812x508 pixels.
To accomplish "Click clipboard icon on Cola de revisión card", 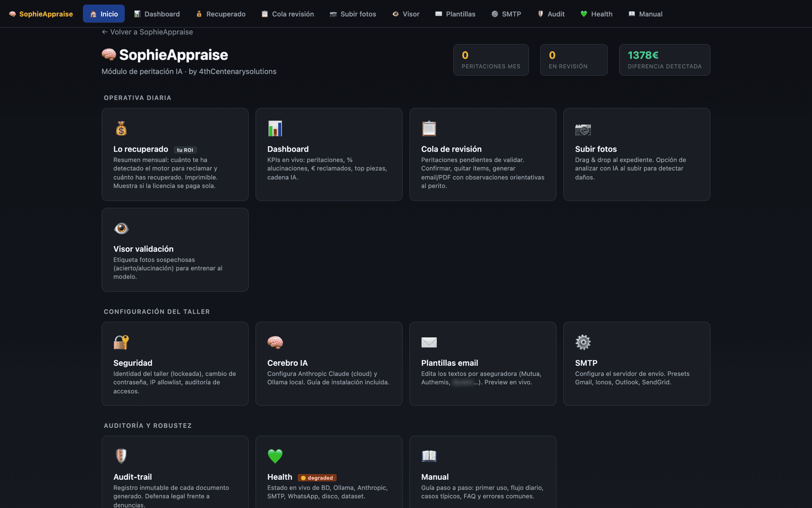I will click(429, 128).
